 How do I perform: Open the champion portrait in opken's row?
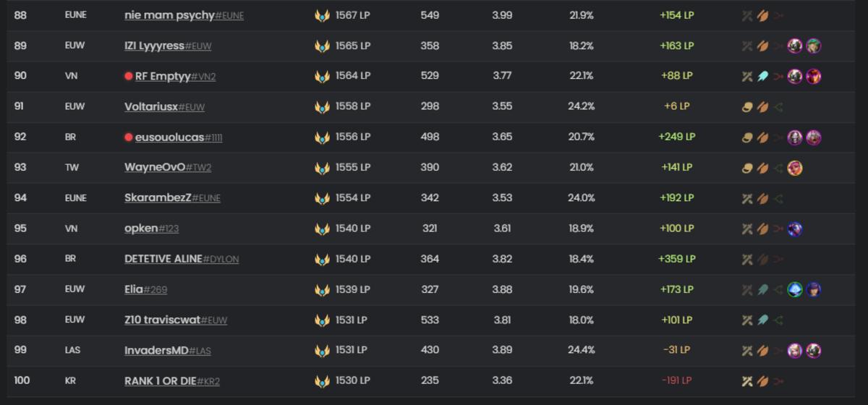[x=794, y=229]
